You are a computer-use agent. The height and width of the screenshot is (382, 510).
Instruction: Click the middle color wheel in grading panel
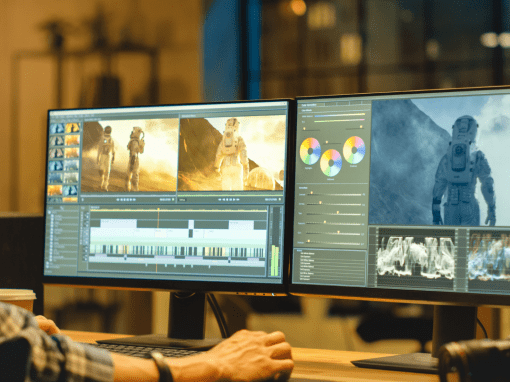tap(331, 163)
